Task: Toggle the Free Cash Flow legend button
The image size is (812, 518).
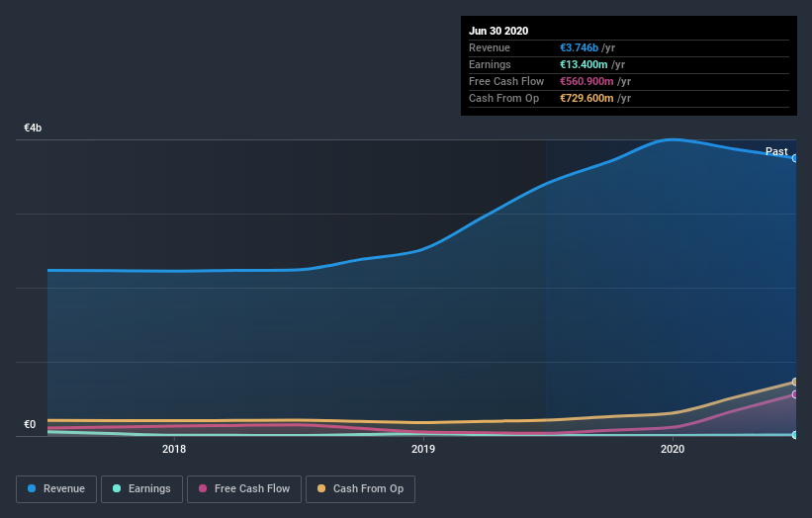Action: (x=244, y=489)
